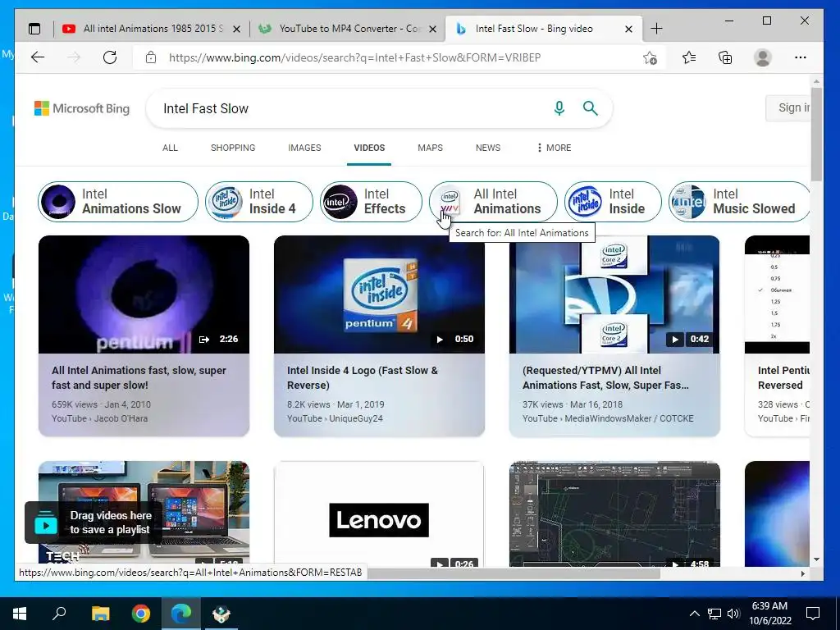Switch to the IMAGES results tab
840x630 pixels.
(x=304, y=148)
